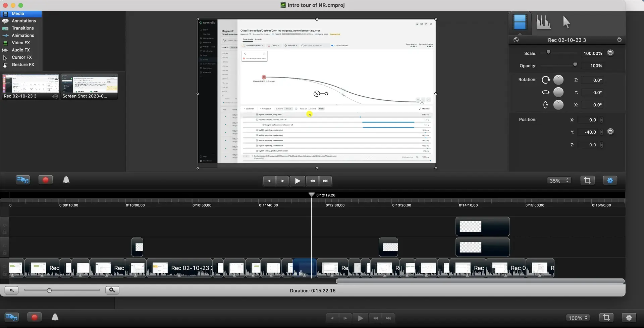Click the Opacity slider handle
This screenshot has height=328, width=644.
[575, 64]
